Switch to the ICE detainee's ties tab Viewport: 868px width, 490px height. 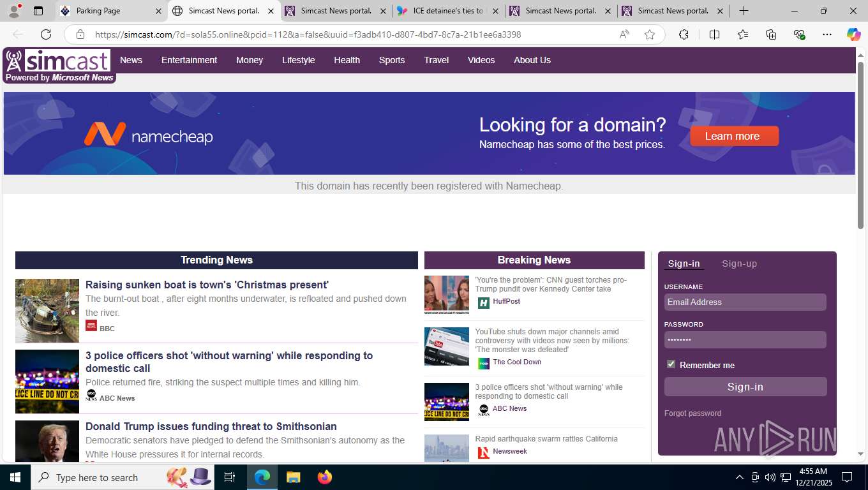coord(449,11)
